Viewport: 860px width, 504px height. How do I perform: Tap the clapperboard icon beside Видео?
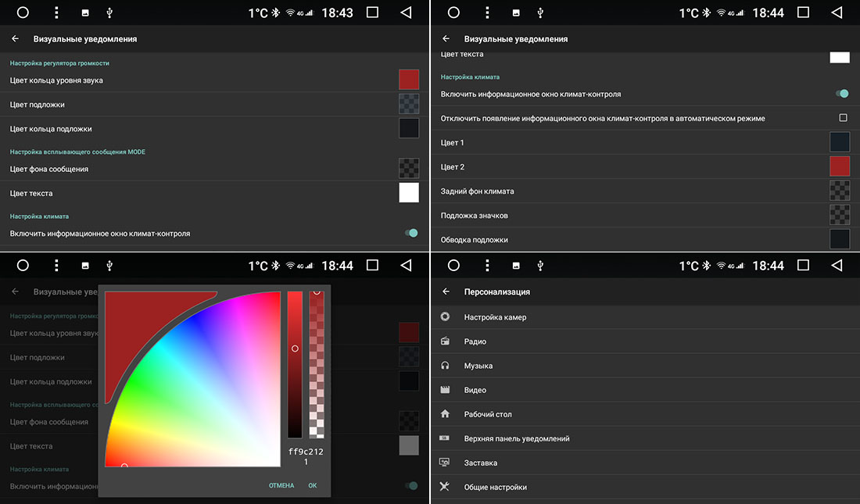(x=445, y=389)
